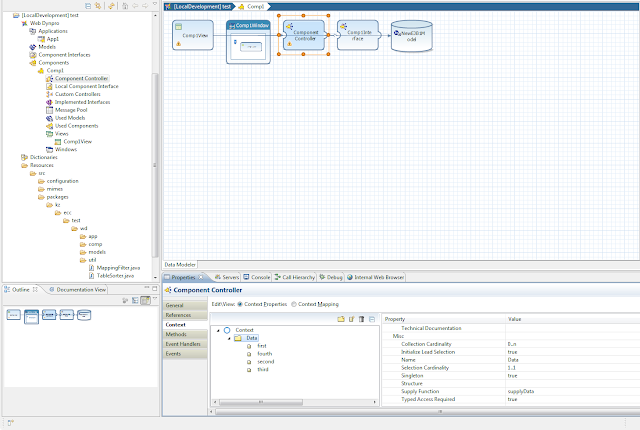
Task: Select the Context Mapping radio button
Action: (294, 304)
